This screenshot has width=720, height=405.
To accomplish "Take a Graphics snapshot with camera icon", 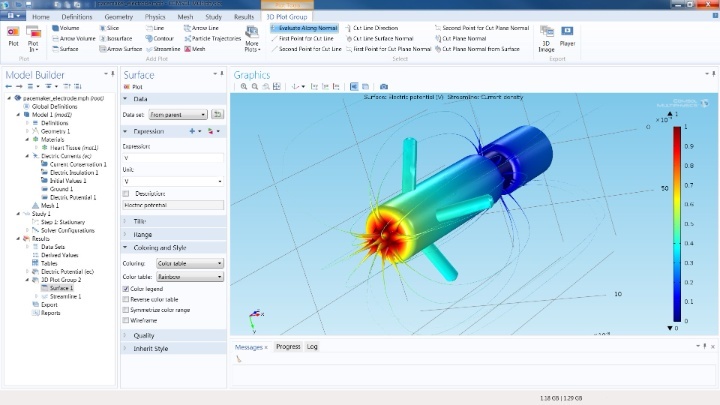I will [384, 86].
